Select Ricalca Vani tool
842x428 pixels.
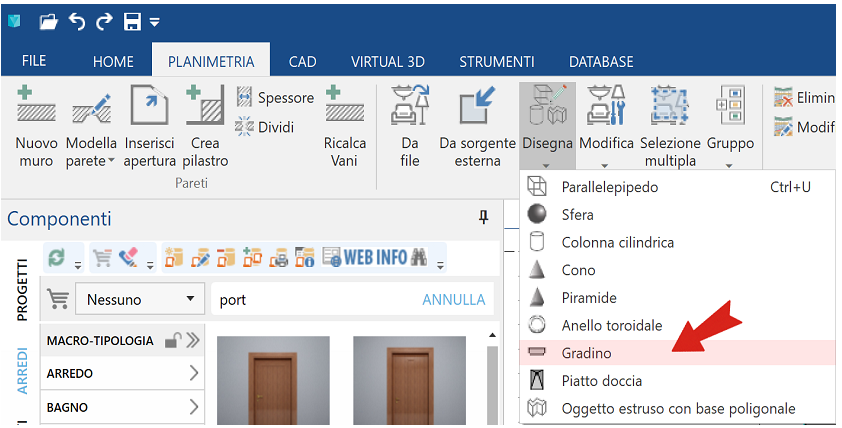pyautogui.click(x=345, y=127)
